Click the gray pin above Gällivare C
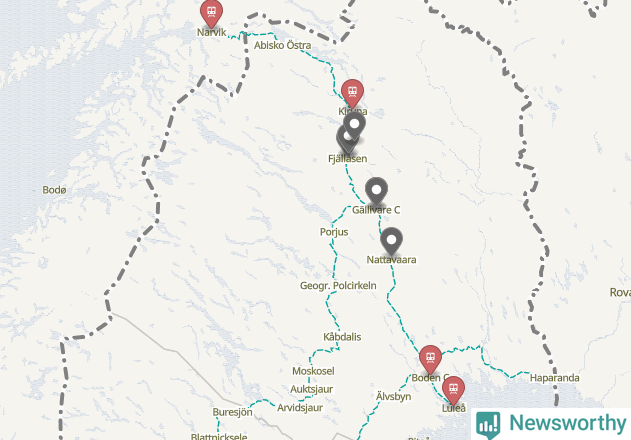The height and width of the screenshot is (440, 631). pos(376,191)
